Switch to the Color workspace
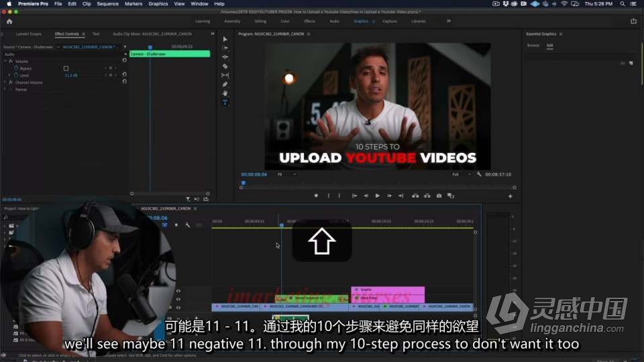 (284, 21)
